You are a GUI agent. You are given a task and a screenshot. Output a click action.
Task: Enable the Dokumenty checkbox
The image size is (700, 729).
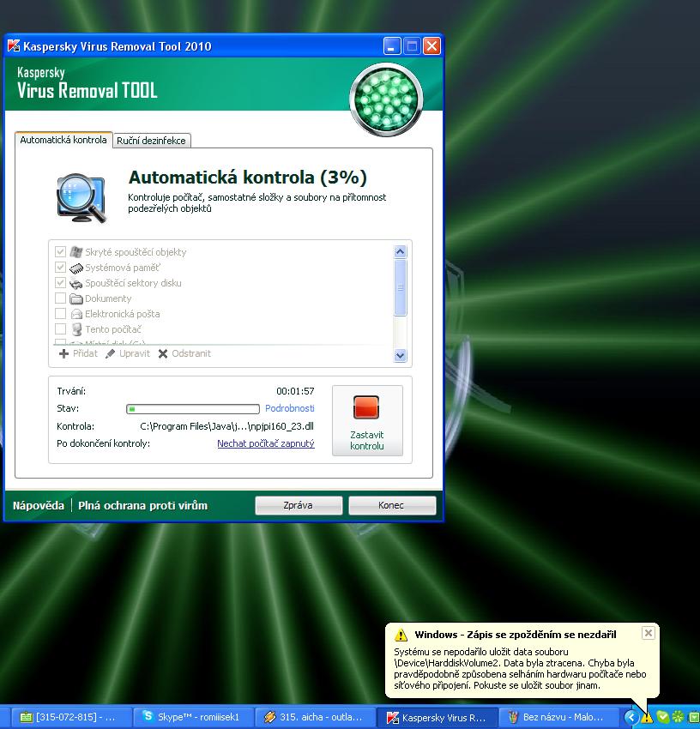click(61, 298)
